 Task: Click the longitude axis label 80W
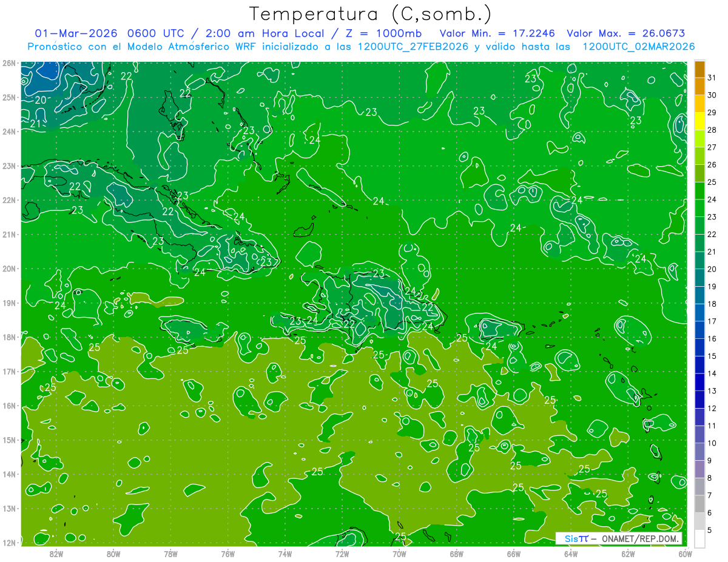click(113, 554)
